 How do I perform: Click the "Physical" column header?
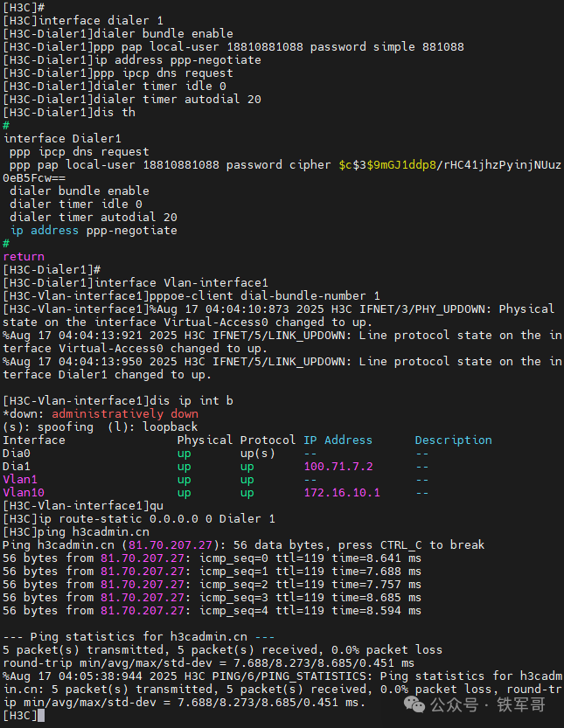[205, 440]
